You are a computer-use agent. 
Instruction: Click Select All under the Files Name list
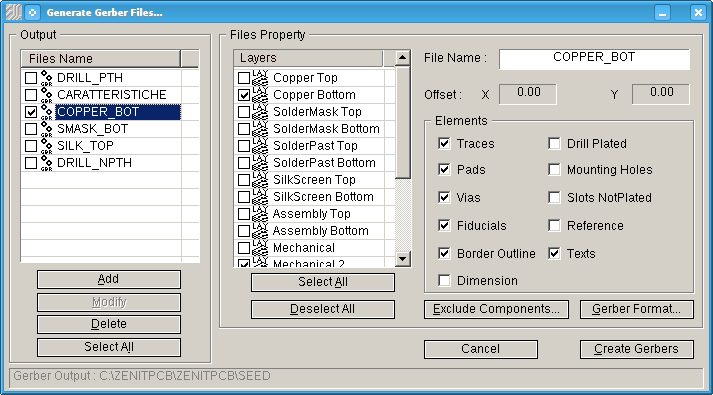109,347
